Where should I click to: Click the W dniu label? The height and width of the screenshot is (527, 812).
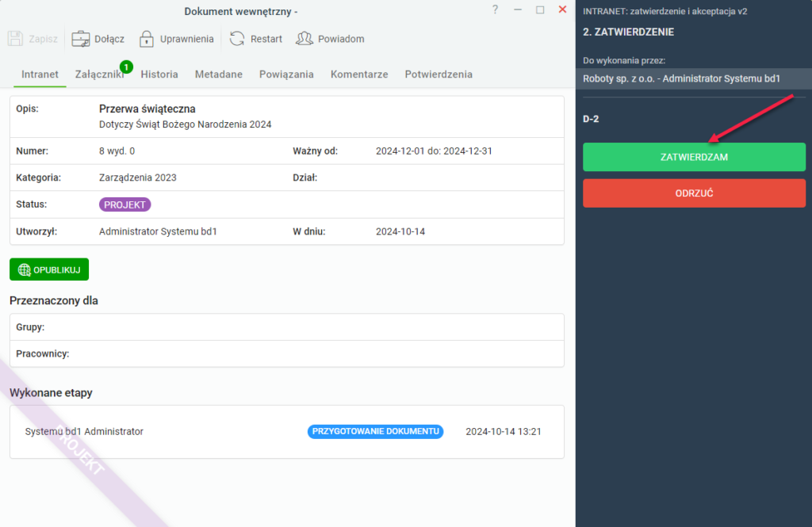[308, 231]
